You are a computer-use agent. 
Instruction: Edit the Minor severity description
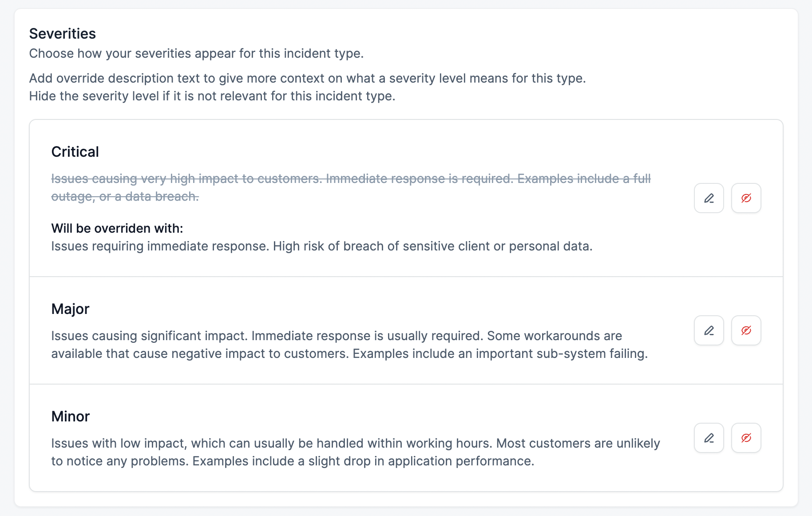pos(709,438)
